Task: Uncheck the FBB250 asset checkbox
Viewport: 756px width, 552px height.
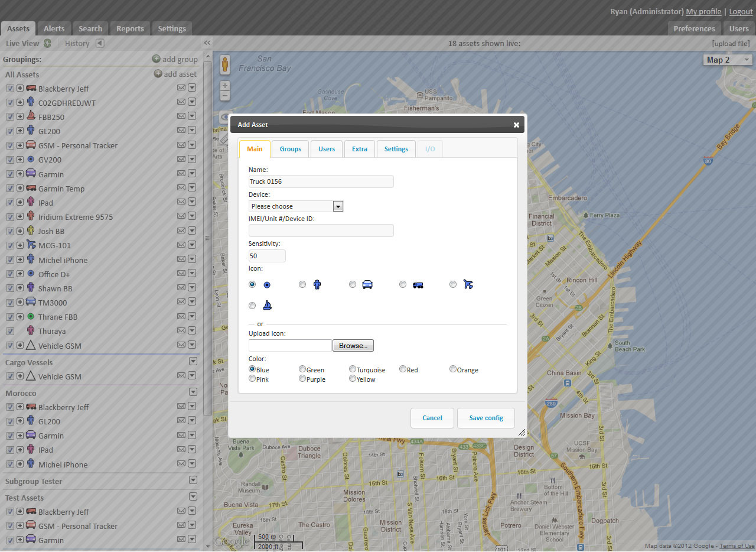Action: [x=10, y=117]
